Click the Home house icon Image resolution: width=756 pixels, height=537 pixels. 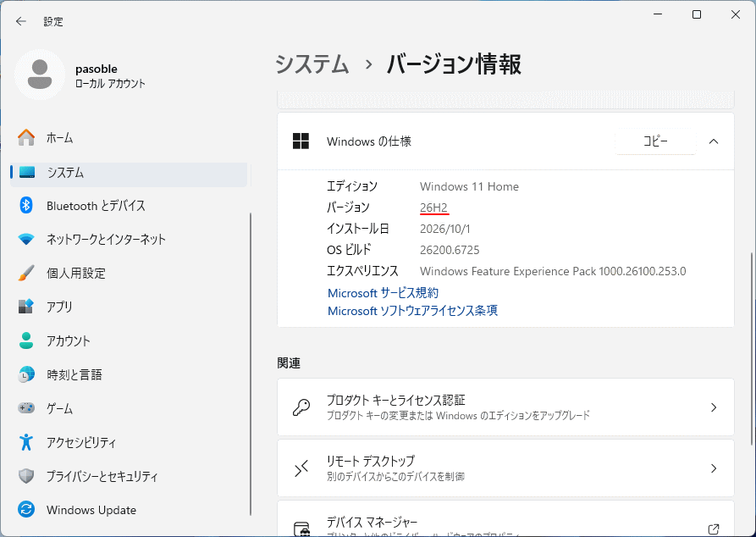[x=26, y=137]
